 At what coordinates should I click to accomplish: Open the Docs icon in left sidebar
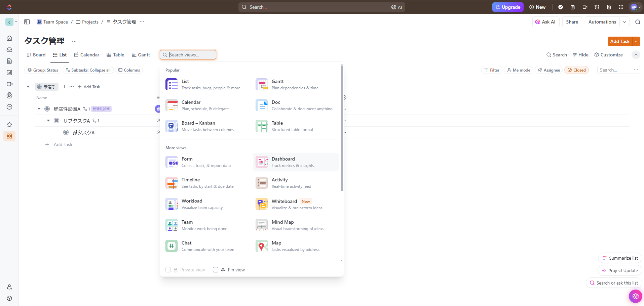point(9,61)
